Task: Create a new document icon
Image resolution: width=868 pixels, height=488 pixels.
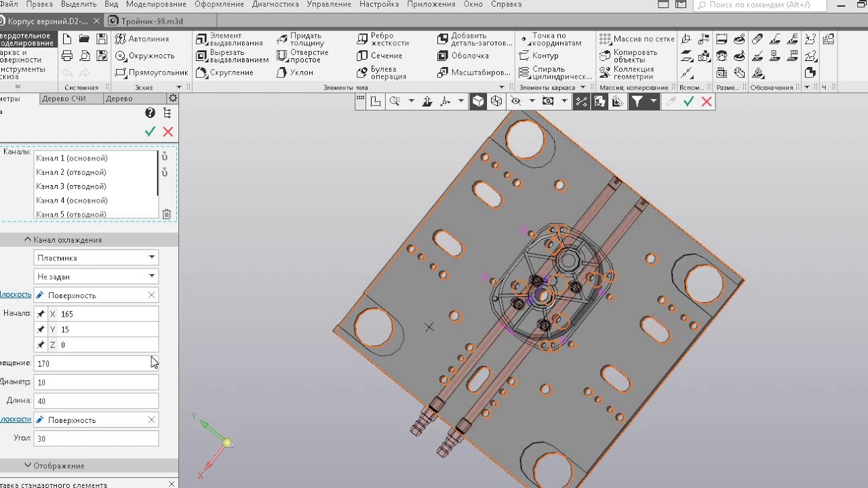Action: [x=67, y=39]
